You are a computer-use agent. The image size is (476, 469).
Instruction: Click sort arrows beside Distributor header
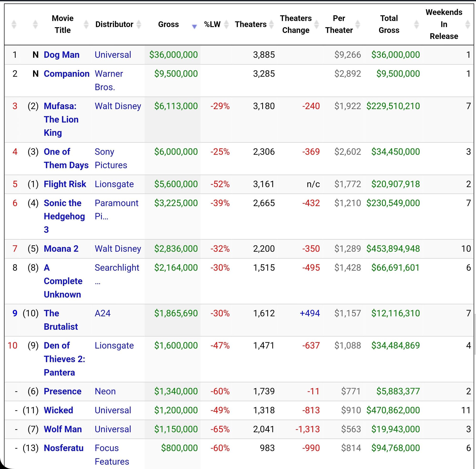click(139, 24)
